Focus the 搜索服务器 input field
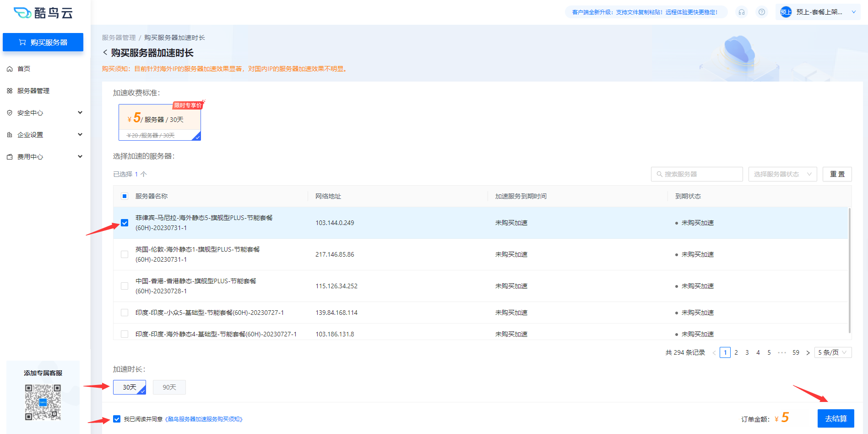This screenshot has height=434, width=868. pos(697,174)
